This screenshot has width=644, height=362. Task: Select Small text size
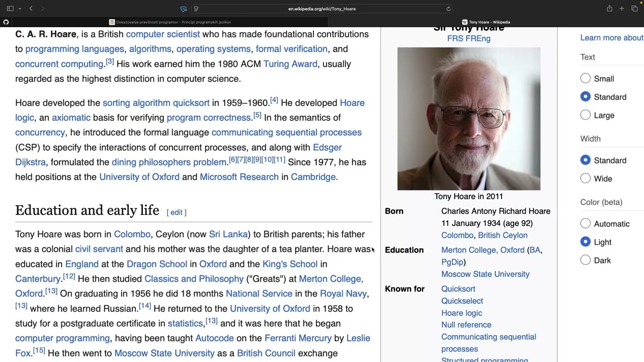[585, 78]
